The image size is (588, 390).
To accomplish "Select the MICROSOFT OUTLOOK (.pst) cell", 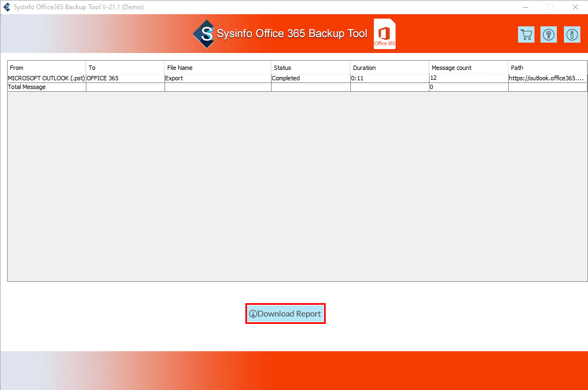I will [46, 78].
